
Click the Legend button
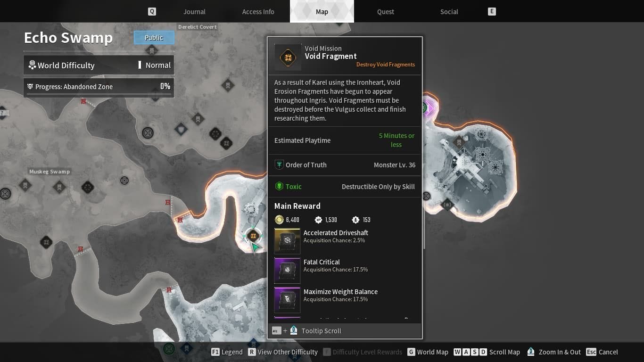[226, 352]
